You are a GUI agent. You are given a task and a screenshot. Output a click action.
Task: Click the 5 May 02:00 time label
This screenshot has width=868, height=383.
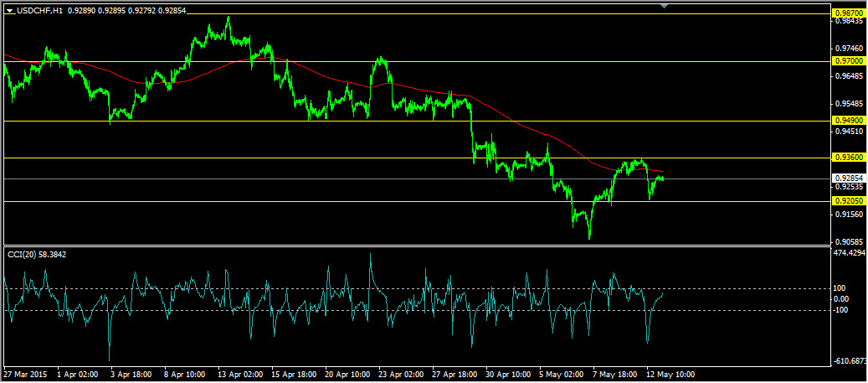tap(562, 374)
